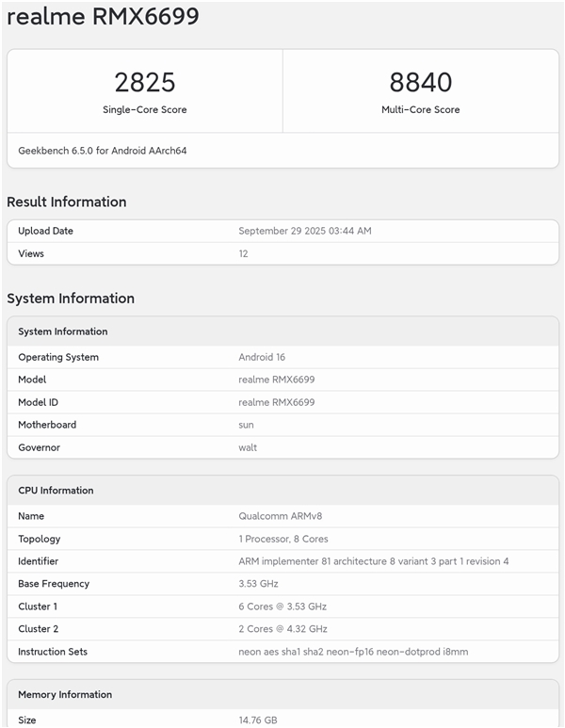
Task: Click the Single-Core Score label
Action: 145,110
